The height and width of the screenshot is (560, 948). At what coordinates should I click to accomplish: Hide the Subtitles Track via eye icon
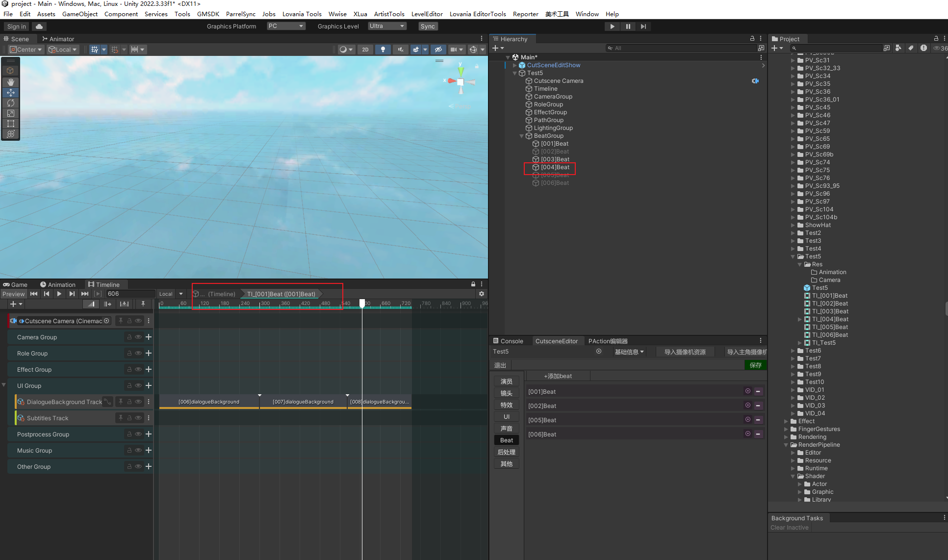(x=138, y=418)
